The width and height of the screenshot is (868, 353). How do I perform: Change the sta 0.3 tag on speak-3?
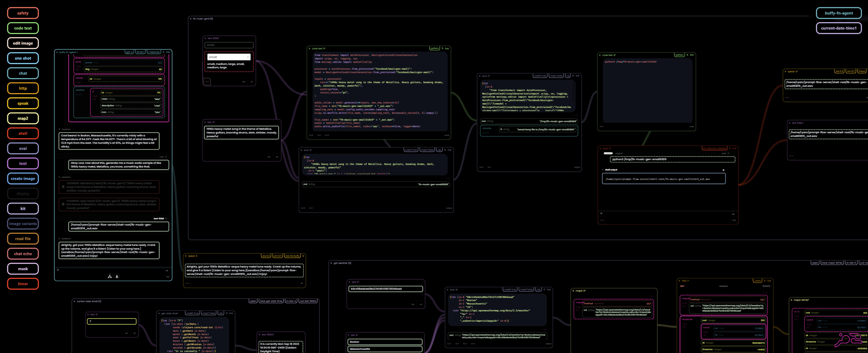[266, 256]
